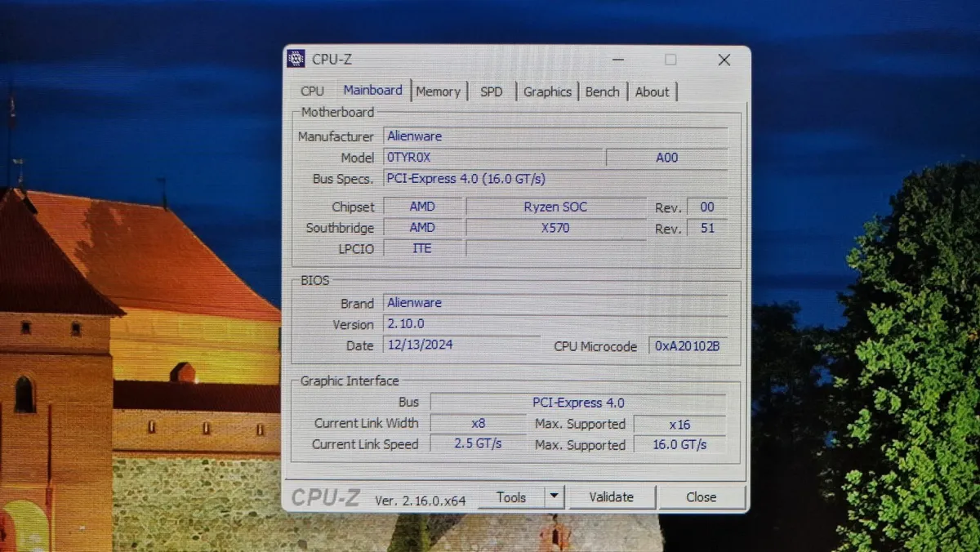The image size is (980, 552).
Task: Click the Bus Specs PCI-Express 4.0 field
Action: [x=555, y=179]
